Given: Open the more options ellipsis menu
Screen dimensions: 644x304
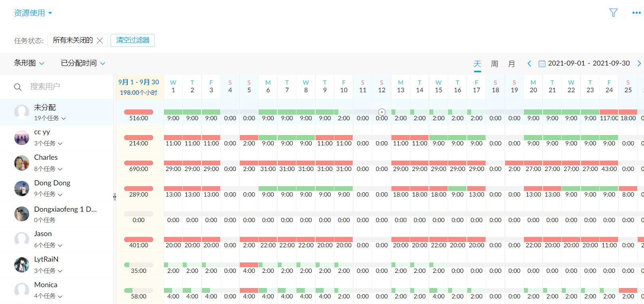Looking at the screenshot, I should [636, 13].
